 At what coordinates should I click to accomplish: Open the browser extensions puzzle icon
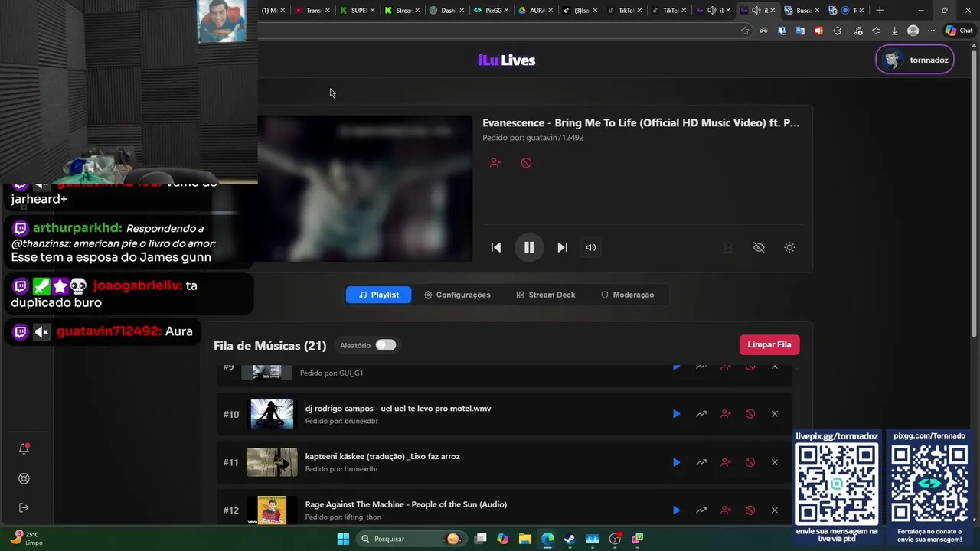[837, 31]
